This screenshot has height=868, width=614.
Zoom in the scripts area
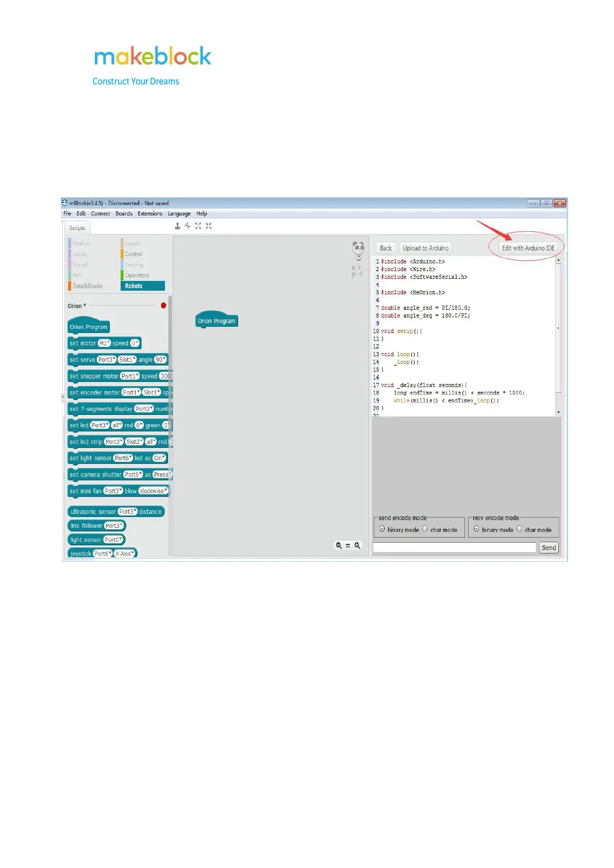coord(357,545)
